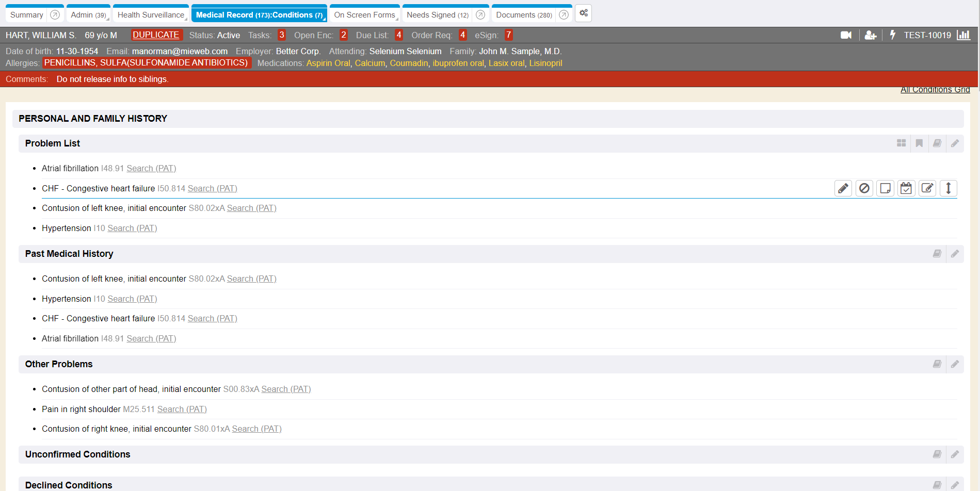Open settings gears icon after Documents tab
Viewport: 980px width, 491px height.
(583, 13)
